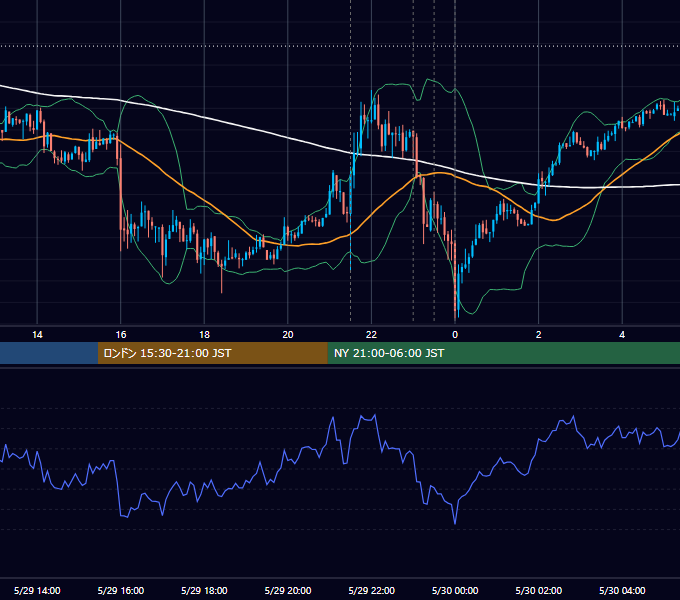Click the 18 hour label on price chart axis
The image size is (680, 600).
click(x=204, y=335)
